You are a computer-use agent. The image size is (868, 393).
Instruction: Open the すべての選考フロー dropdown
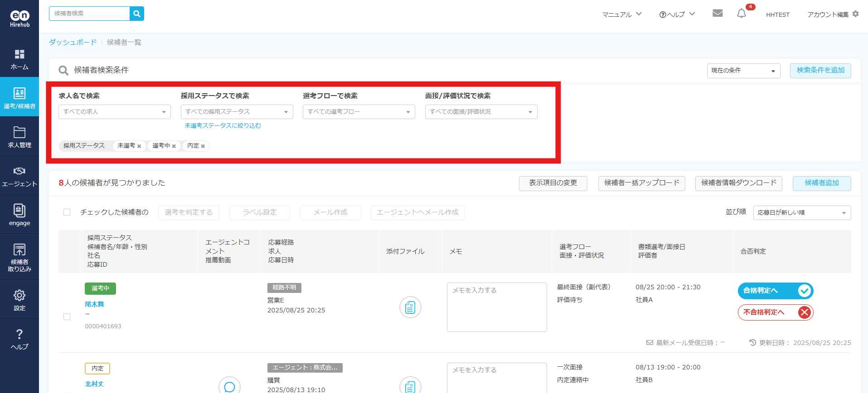[359, 112]
